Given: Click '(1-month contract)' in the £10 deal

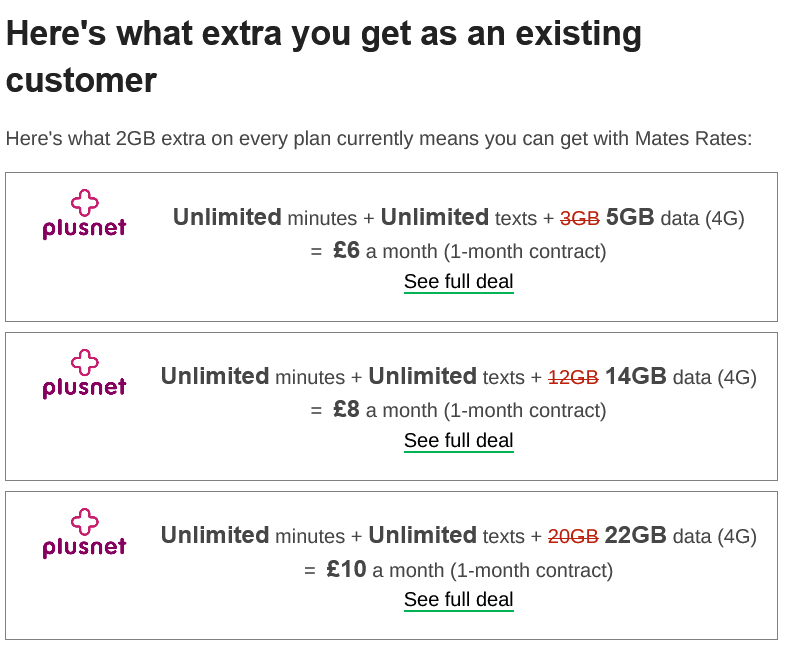Looking at the screenshot, I should 531,570.
